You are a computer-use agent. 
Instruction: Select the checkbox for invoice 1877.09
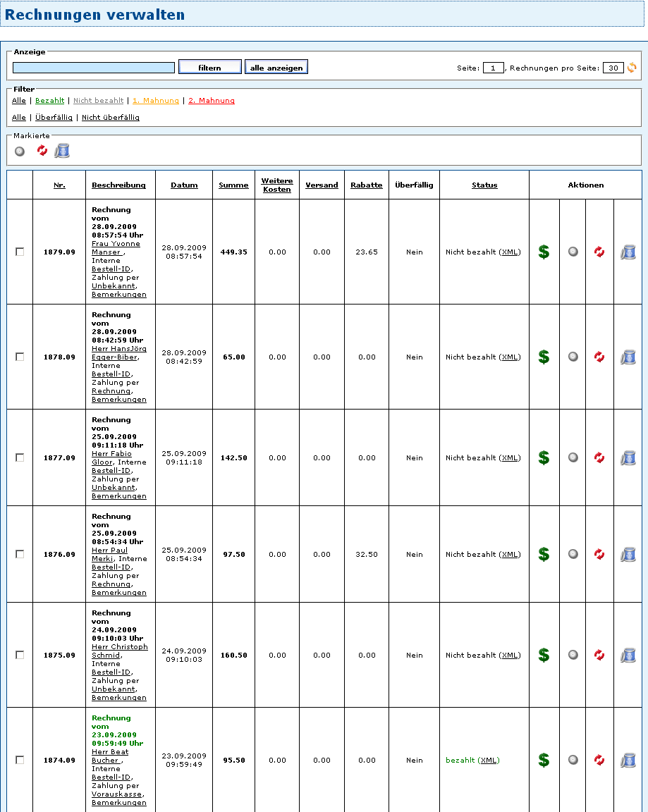coord(20,457)
